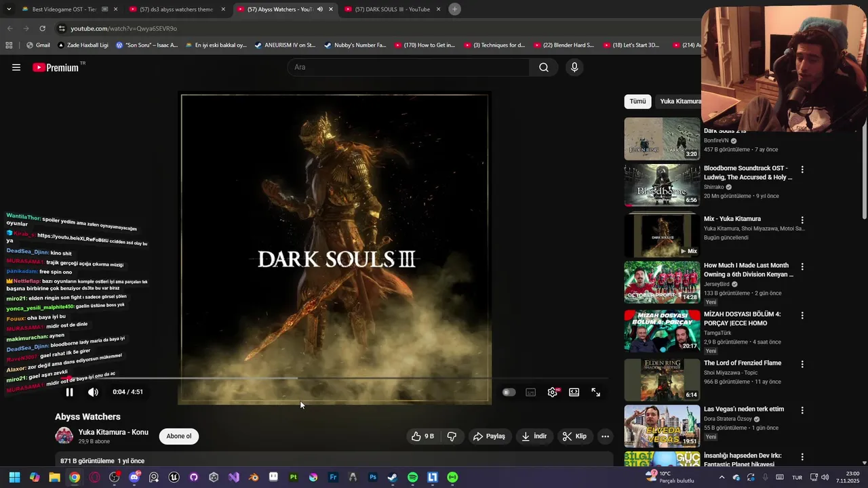Open the Las Vegas'ı neden terk ettim title
Image resolution: width=868 pixels, height=488 pixels.
744,409
